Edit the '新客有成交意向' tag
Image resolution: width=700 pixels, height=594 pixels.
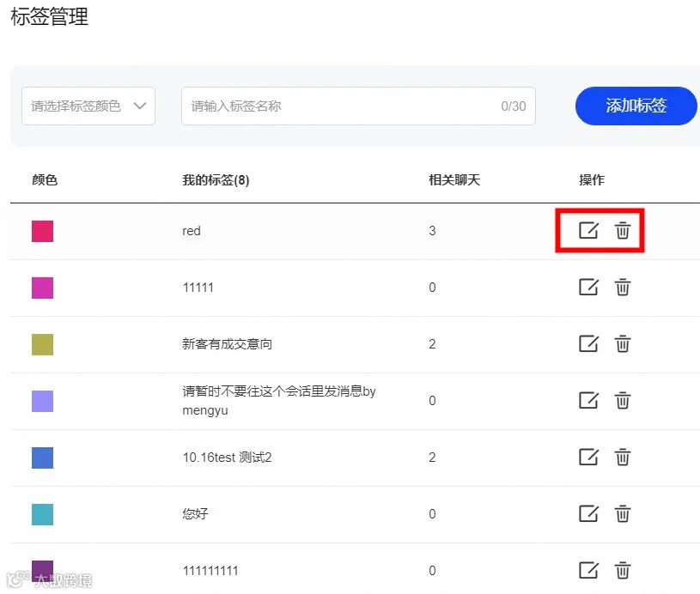588,343
